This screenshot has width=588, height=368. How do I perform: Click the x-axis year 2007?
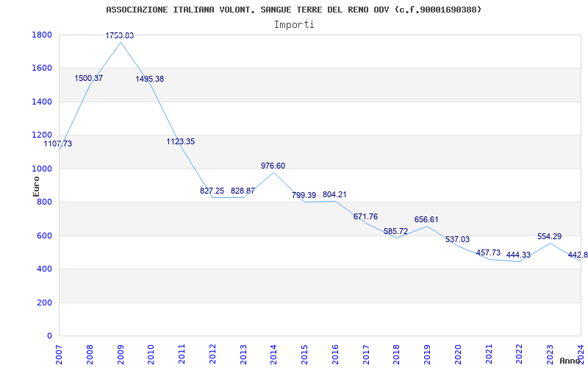point(60,355)
